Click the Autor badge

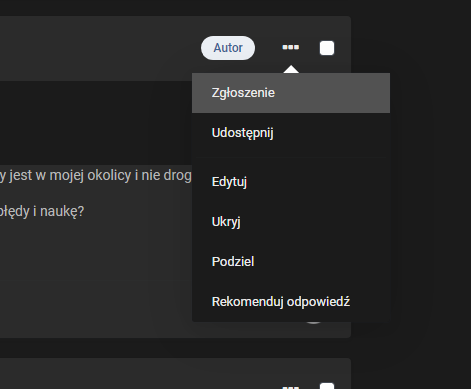pos(228,48)
